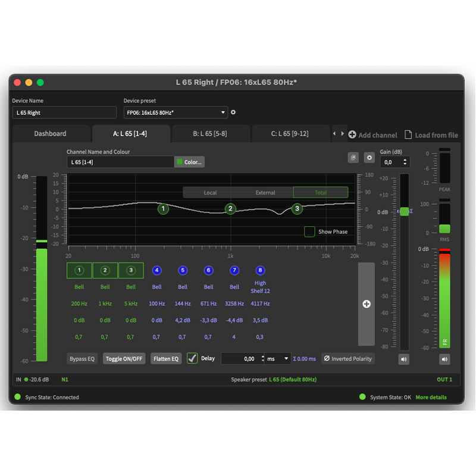The width and height of the screenshot is (476, 476).
Task: Open the delay unit ms dropdown
Action: tap(278, 359)
